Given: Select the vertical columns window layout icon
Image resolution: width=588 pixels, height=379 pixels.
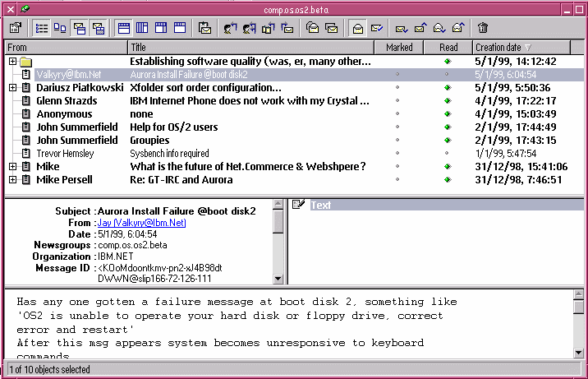Looking at the screenshot, I should [x=142, y=28].
